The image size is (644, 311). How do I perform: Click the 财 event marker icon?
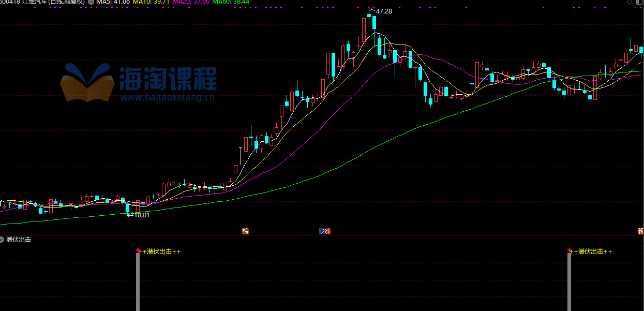tap(322, 231)
